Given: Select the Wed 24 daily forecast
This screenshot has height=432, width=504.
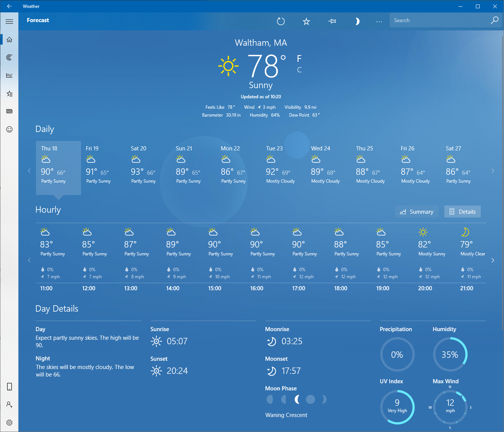Looking at the screenshot, I should point(328,168).
